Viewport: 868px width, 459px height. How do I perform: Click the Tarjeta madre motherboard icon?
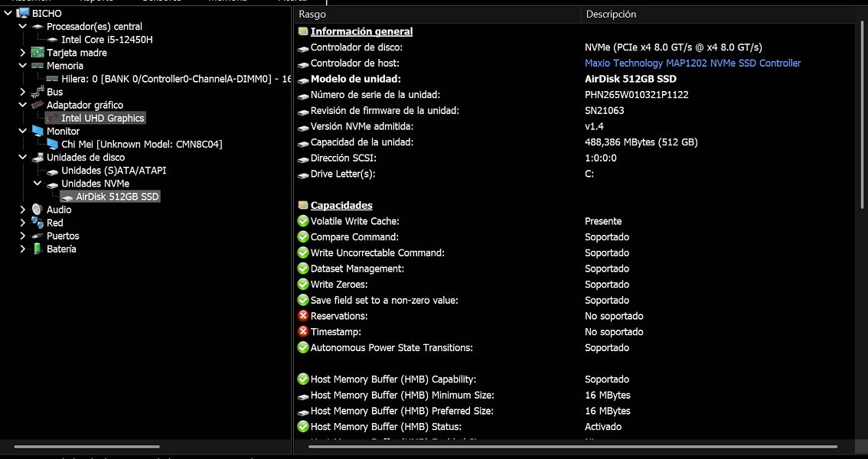tap(38, 53)
